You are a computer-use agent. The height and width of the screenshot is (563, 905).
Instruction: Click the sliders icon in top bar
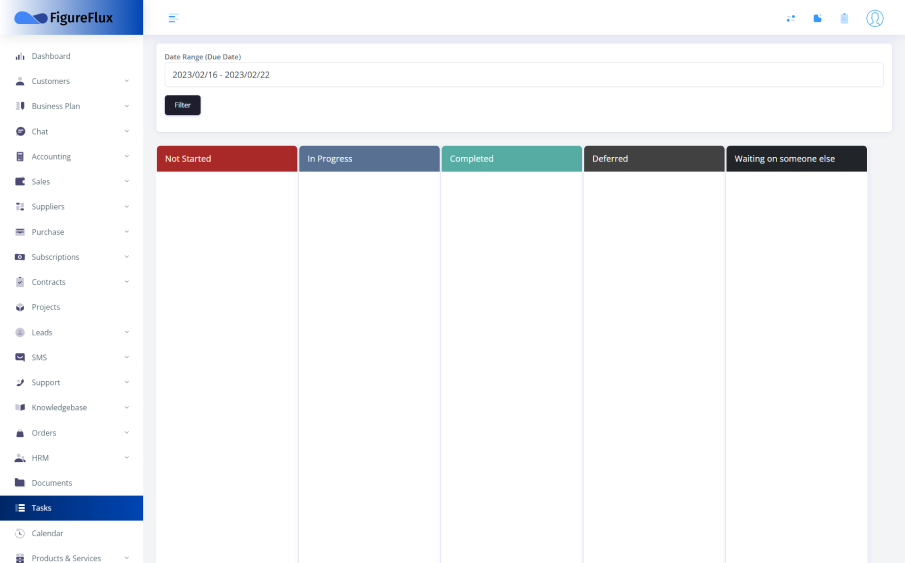791,18
